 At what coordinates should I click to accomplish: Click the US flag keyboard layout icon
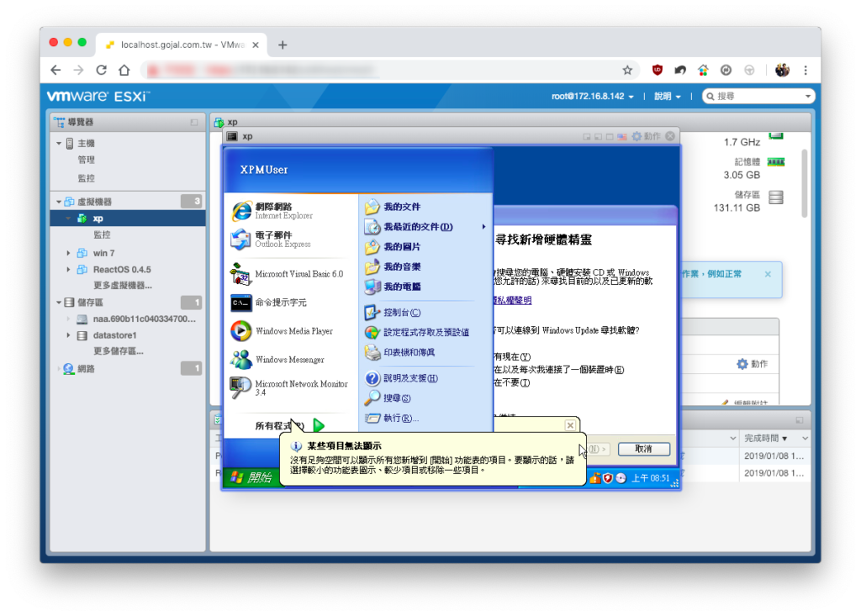pos(621,137)
